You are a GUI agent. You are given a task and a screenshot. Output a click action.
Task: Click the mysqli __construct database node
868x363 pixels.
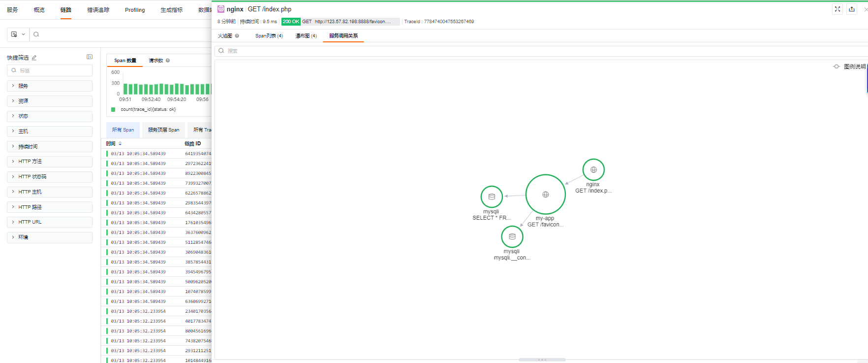pos(512,236)
